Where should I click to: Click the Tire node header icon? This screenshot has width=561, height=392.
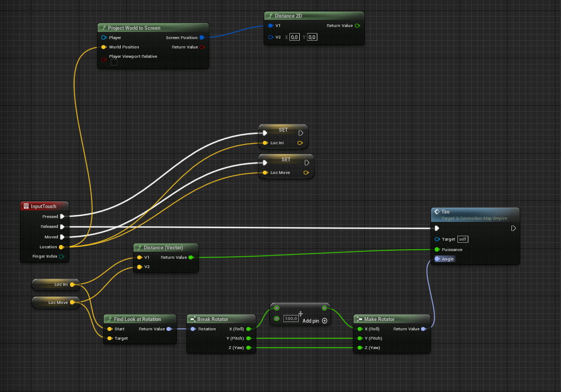pyautogui.click(x=437, y=211)
